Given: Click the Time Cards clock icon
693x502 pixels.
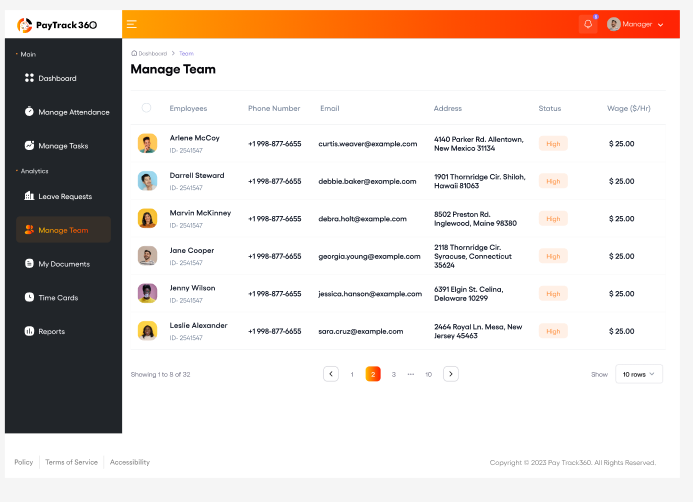Looking at the screenshot, I should click(x=29, y=298).
